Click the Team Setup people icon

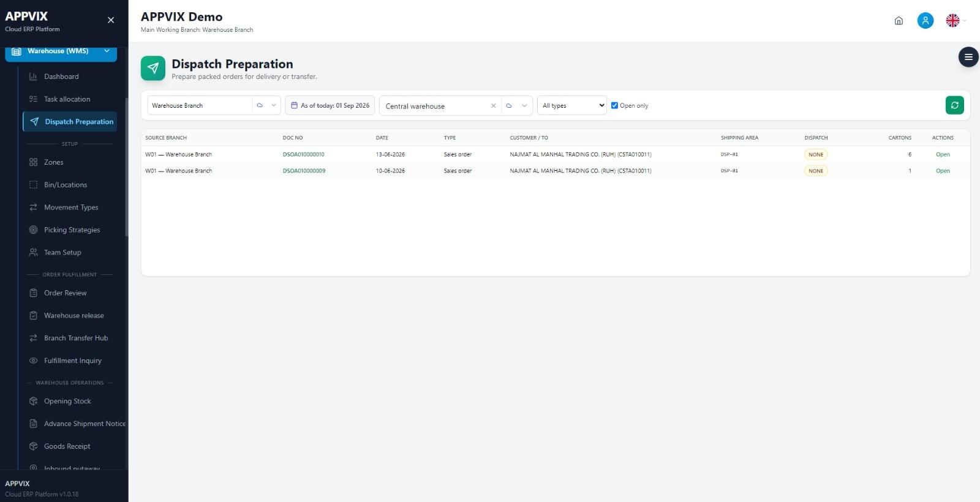(33, 252)
